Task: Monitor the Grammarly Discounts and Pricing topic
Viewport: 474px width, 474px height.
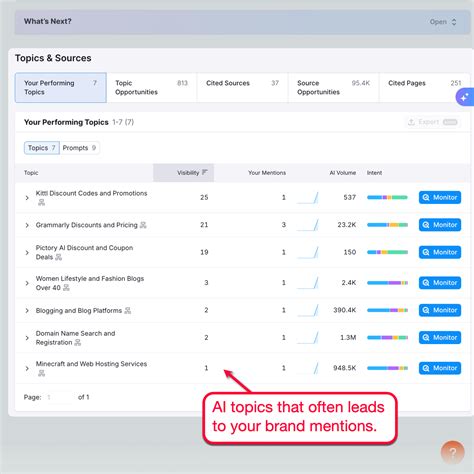Action: (x=440, y=225)
